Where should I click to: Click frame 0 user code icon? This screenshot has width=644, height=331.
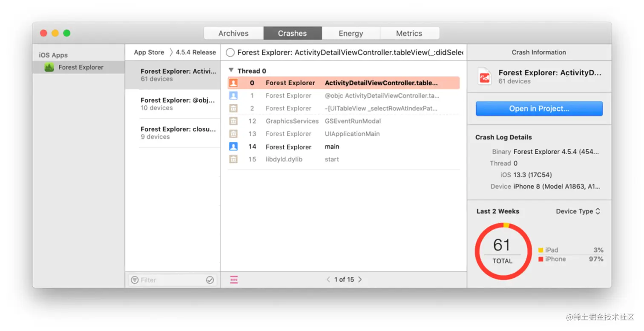pos(233,83)
